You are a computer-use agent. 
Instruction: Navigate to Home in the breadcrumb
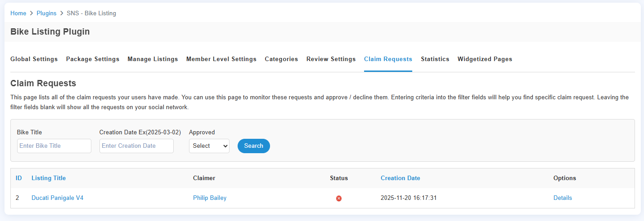pyautogui.click(x=18, y=13)
